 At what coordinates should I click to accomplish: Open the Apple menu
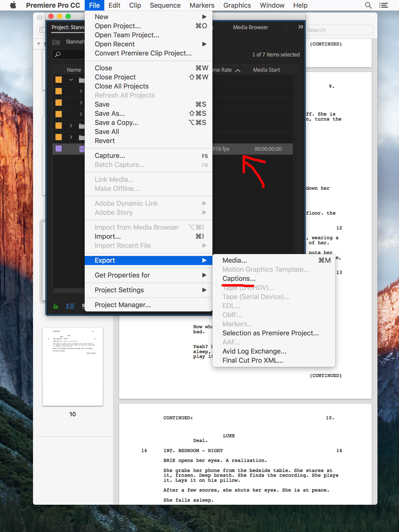13,5
